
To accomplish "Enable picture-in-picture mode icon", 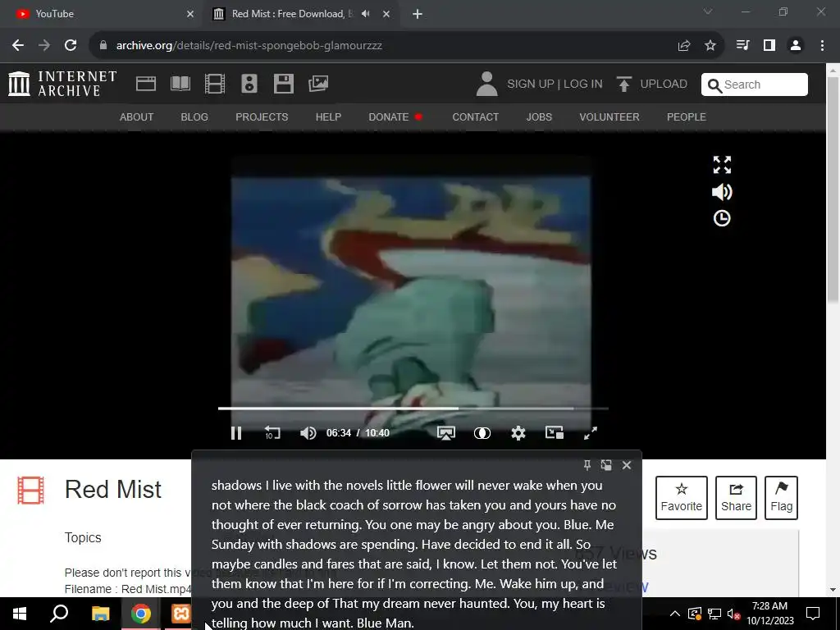I will (x=555, y=432).
